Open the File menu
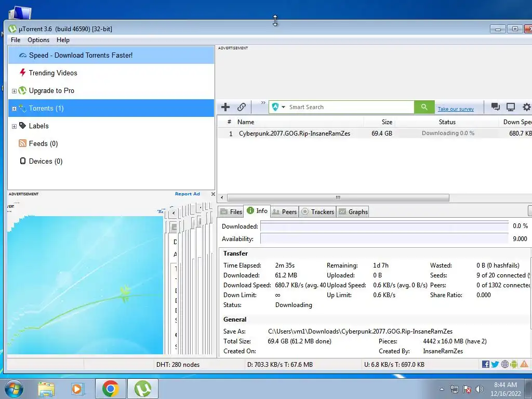Image resolution: width=532 pixels, height=399 pixels. pyautogui.click(x=16, y=40)
